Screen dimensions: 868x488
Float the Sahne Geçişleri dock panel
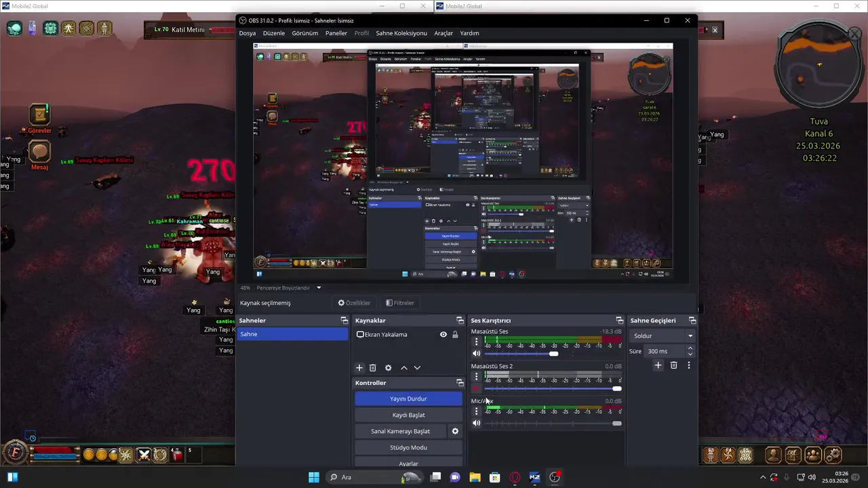pyautogui.click(x=692, y=321)
